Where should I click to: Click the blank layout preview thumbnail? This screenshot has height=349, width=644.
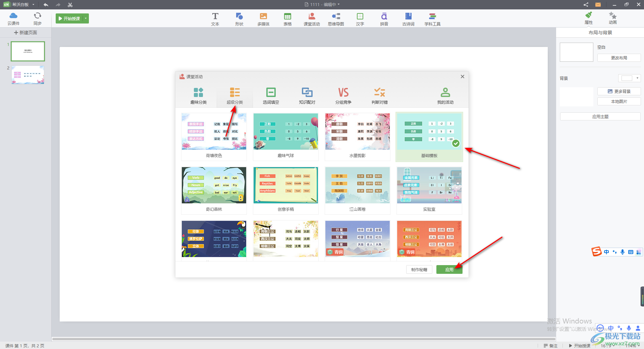click(x=577, y=52)
